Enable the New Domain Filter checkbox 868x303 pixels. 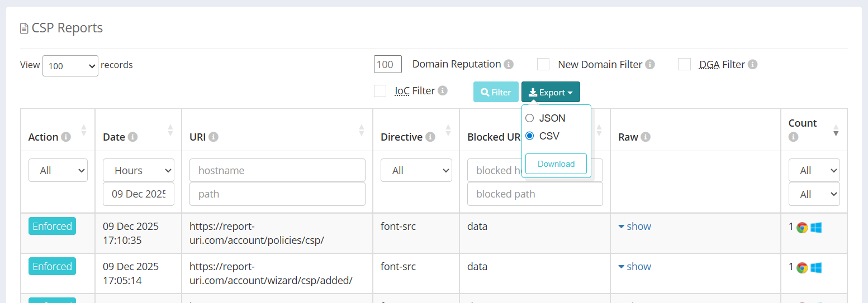(x=543, y=64)
